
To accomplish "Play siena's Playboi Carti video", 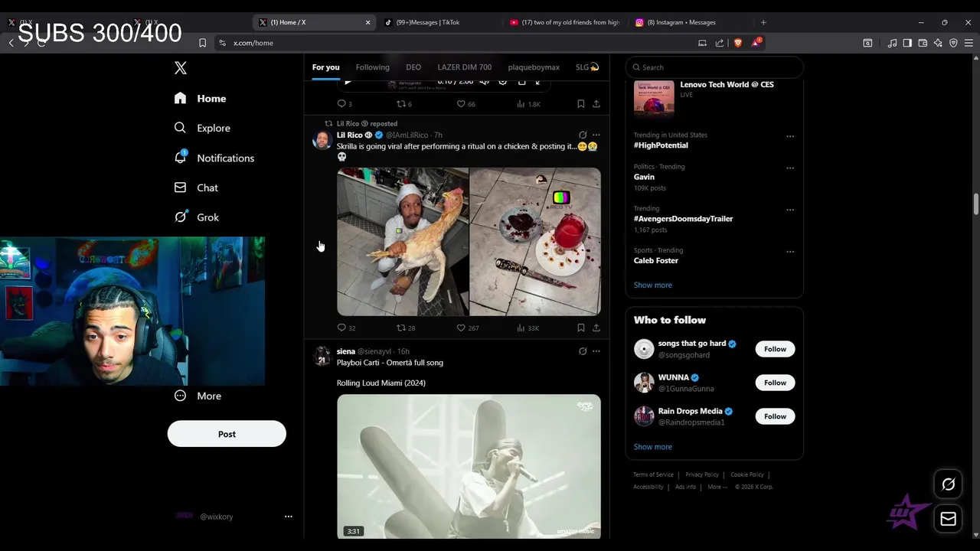I will coord(469,467).
